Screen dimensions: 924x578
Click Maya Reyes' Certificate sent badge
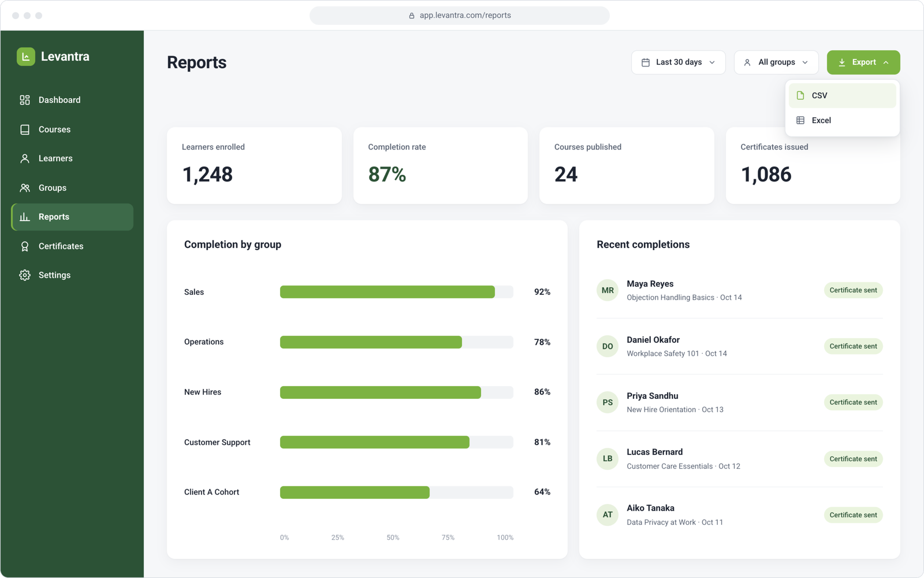pos(853,290)
